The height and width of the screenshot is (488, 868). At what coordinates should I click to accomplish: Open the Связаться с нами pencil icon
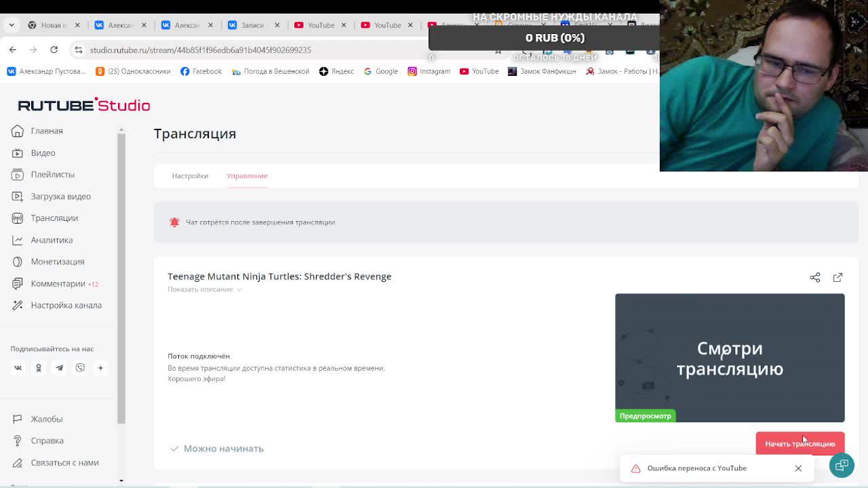(x=18, y=462)
